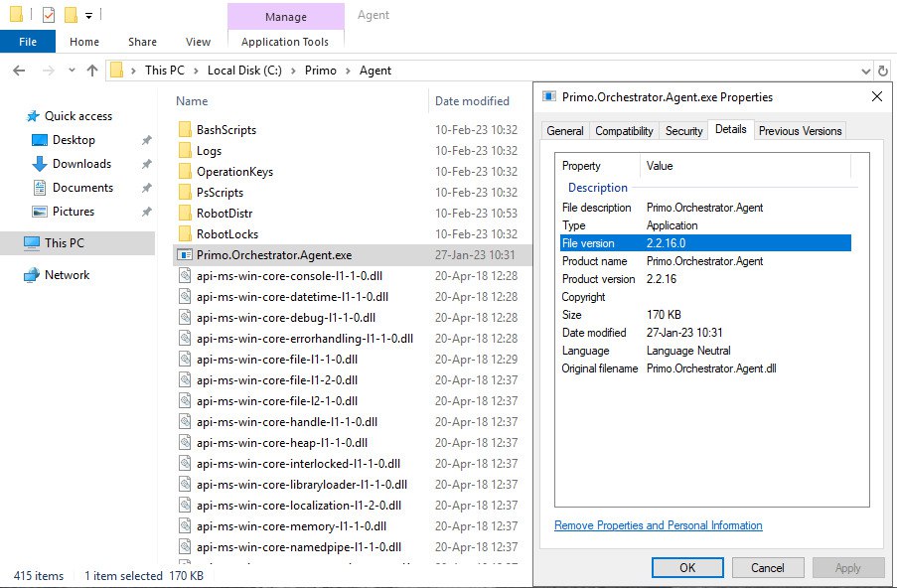Select api-ms-win-core-file-l1-1-0.dll icon

[185, 360]
